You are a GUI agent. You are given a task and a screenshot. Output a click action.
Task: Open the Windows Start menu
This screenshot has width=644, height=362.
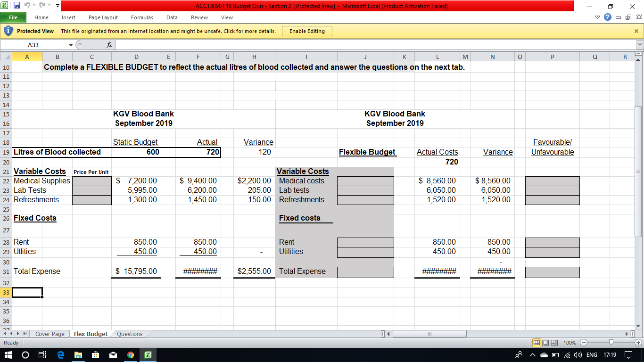(9, 355)
